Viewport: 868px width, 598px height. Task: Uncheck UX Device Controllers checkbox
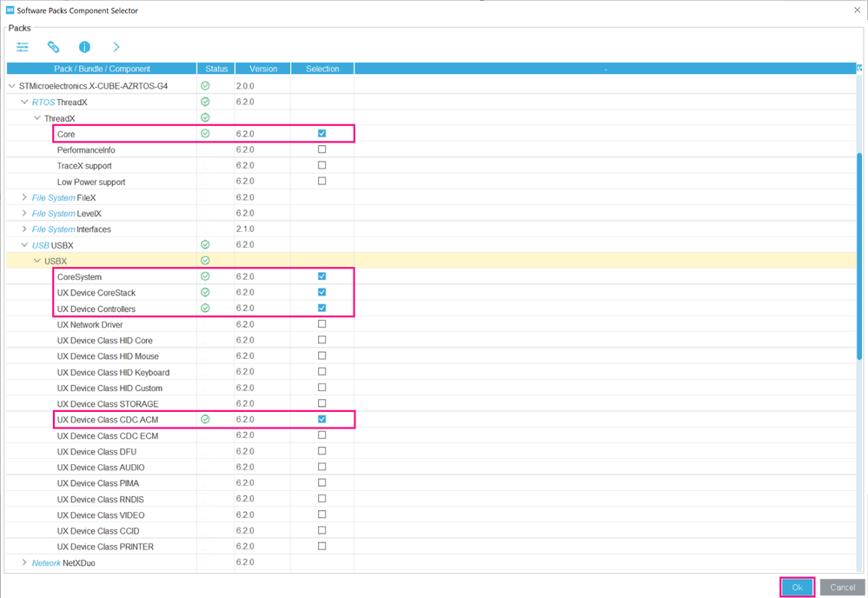pyautogui.click(x=322, y=308)
